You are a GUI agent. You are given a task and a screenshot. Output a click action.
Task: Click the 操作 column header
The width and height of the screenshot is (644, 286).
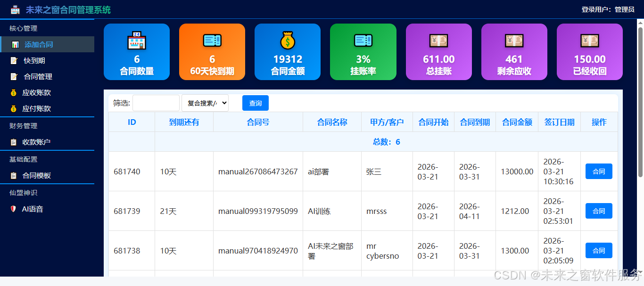(599, 122)
